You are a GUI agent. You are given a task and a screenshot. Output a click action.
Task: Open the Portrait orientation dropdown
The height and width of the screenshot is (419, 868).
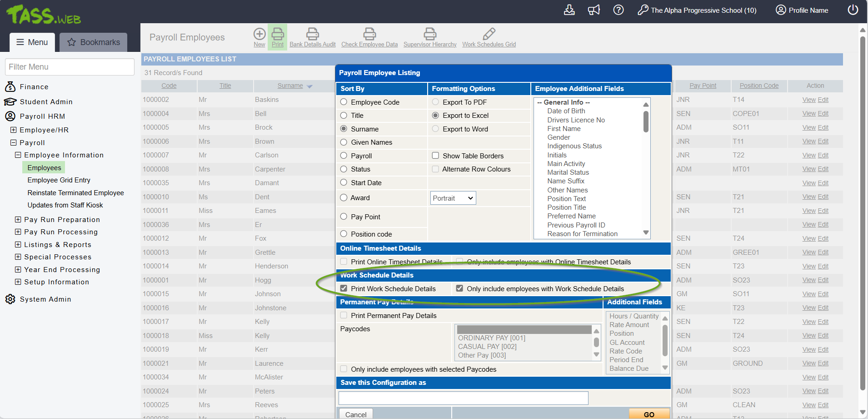(x=453, y=198)
